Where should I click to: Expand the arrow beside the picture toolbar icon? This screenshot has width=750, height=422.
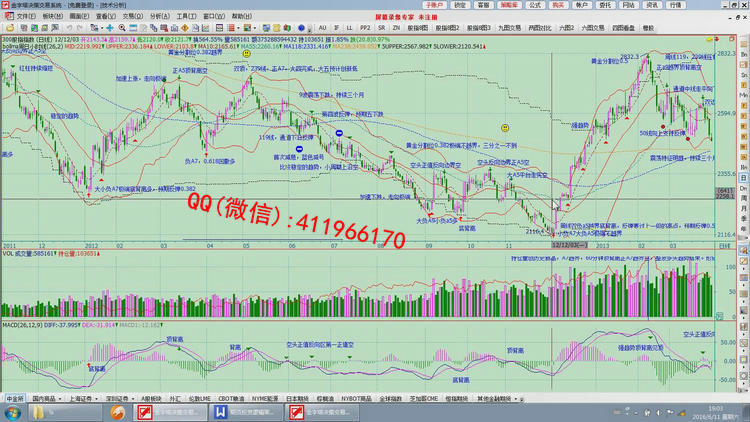(x=254, y=28)
